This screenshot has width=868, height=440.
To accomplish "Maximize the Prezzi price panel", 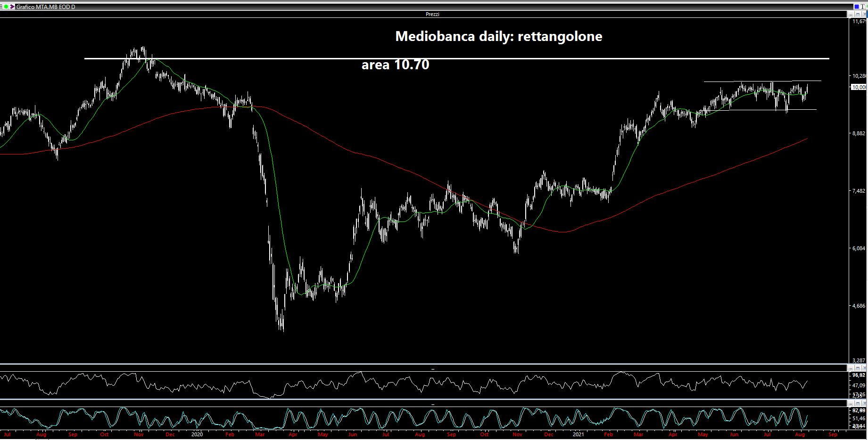I will [x=858, y=14].
